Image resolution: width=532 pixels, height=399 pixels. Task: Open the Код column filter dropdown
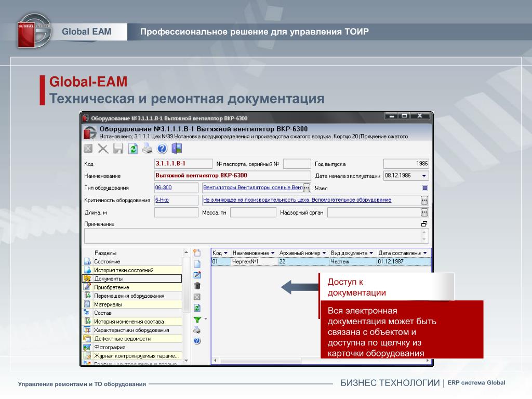[225, 253]
